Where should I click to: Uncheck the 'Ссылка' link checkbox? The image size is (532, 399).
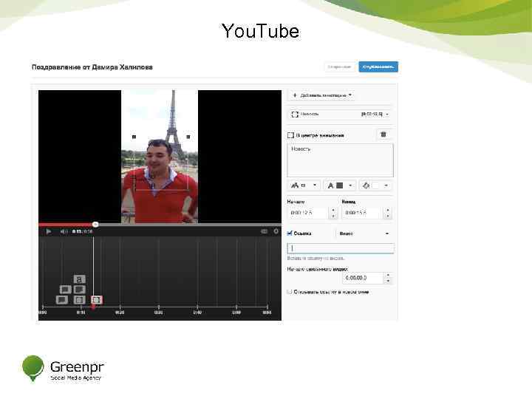point(290,233)
